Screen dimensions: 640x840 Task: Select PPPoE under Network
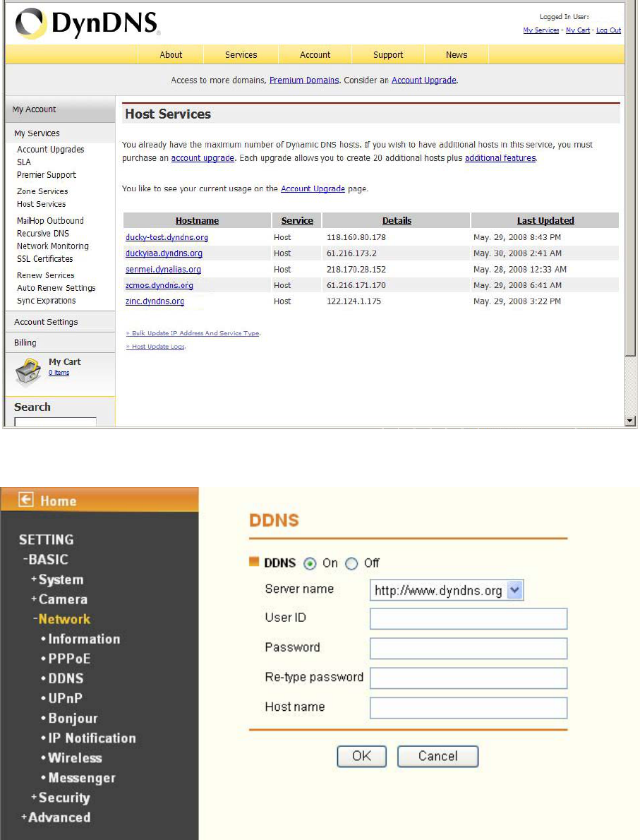(69, 659)
